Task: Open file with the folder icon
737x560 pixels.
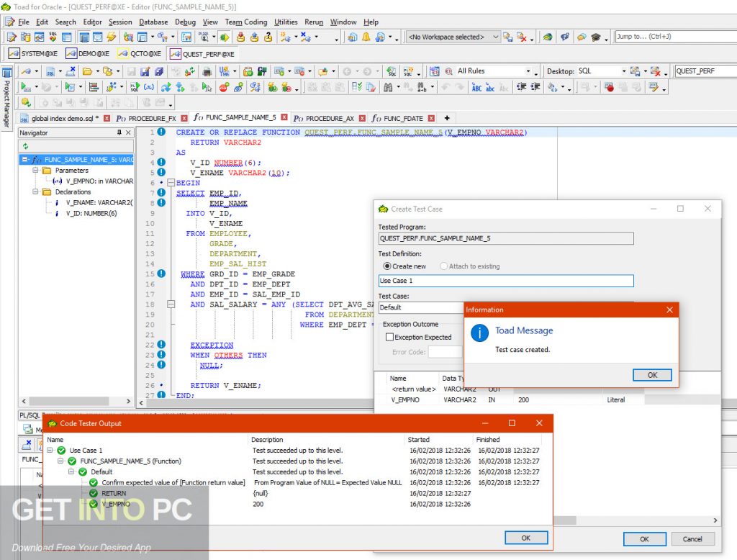Action: pos(87,71)
